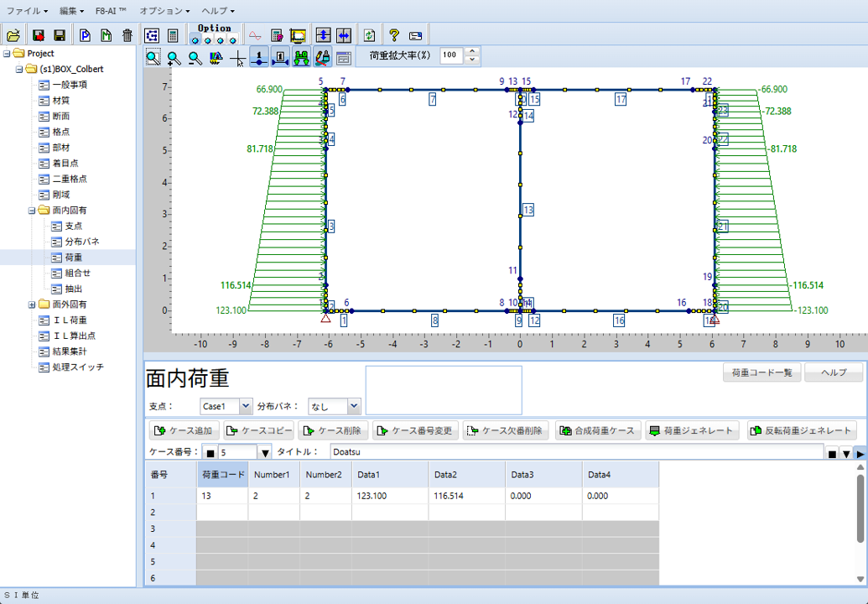
Task: Toggle the node number display button
Action: point(259,58)
